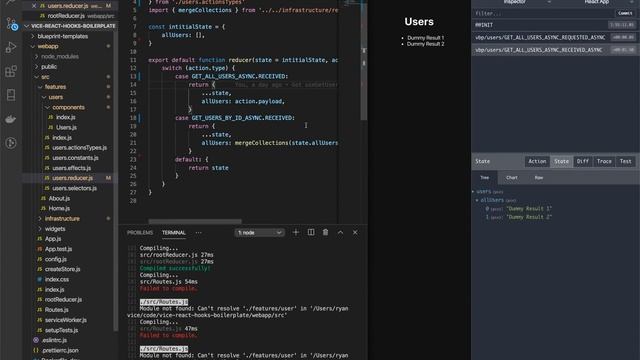Screen dimensions: 640x360
Task: Open the Extensions view icon
Action: click(x=11, y=71)
